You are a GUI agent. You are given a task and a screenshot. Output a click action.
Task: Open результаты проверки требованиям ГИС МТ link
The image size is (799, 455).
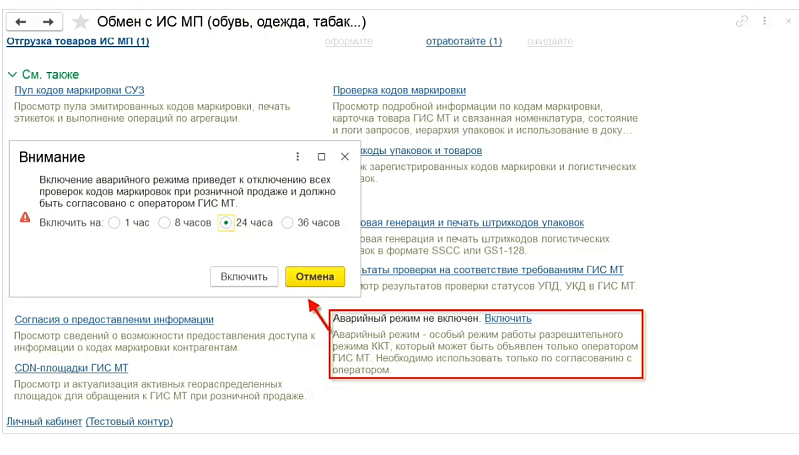492,270
